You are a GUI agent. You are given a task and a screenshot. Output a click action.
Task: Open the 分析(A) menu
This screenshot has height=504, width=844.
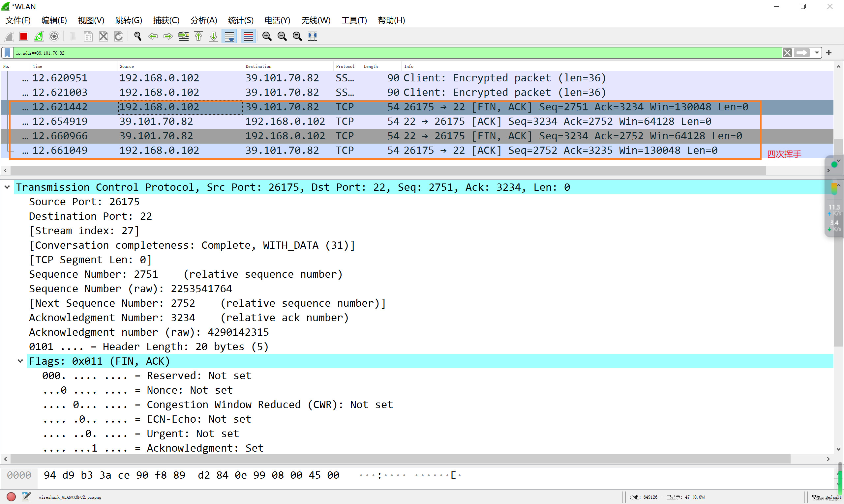[204, 20]
